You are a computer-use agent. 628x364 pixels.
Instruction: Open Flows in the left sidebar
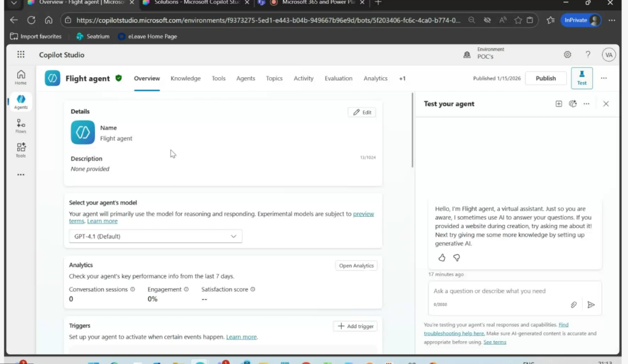click(21, 126)
